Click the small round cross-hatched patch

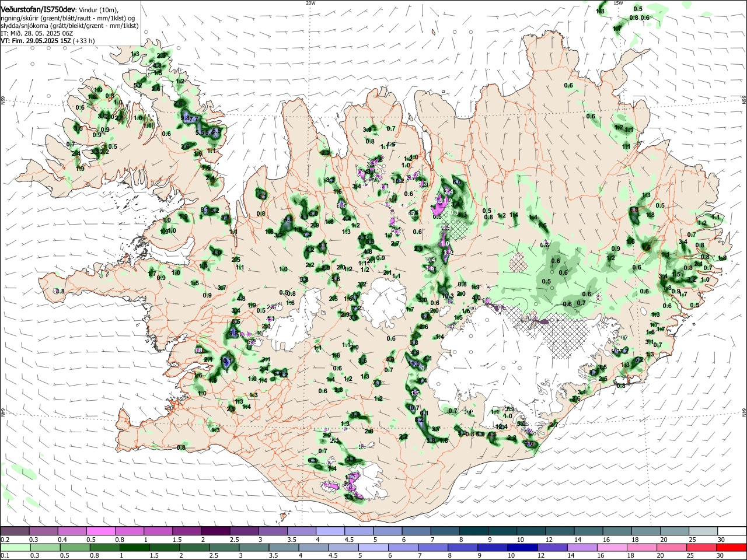click(518, 262)
